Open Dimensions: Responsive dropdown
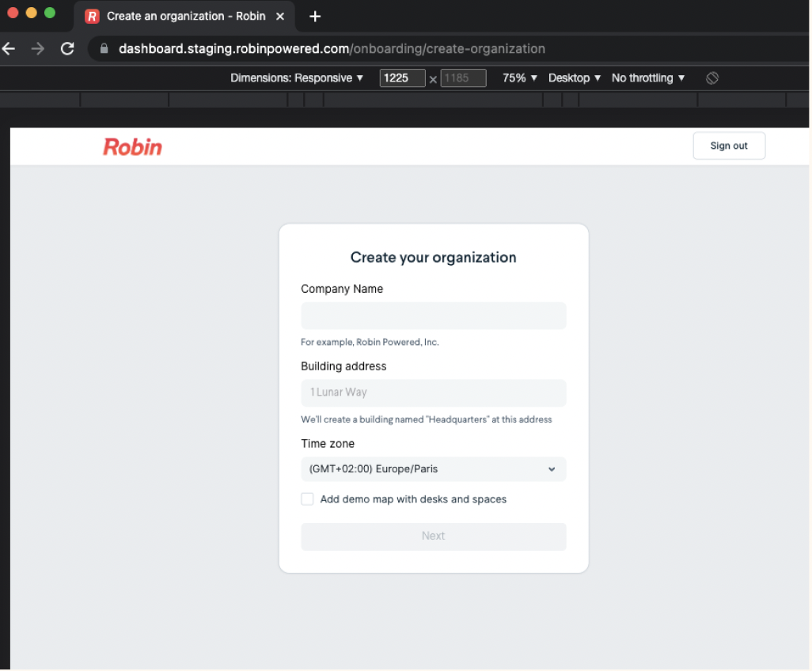This screenshot has width=812, height=671. [x=296, y=78]
